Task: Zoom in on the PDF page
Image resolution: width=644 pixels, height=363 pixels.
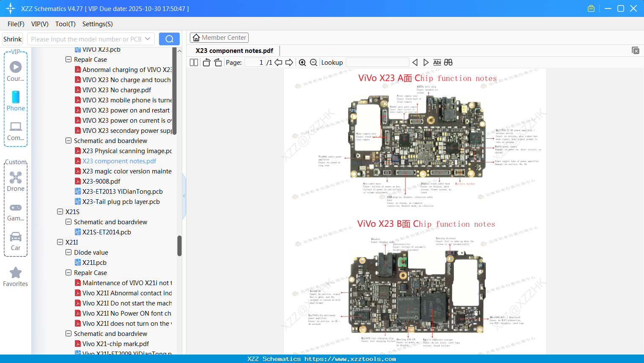Action: tap(302, 62)
